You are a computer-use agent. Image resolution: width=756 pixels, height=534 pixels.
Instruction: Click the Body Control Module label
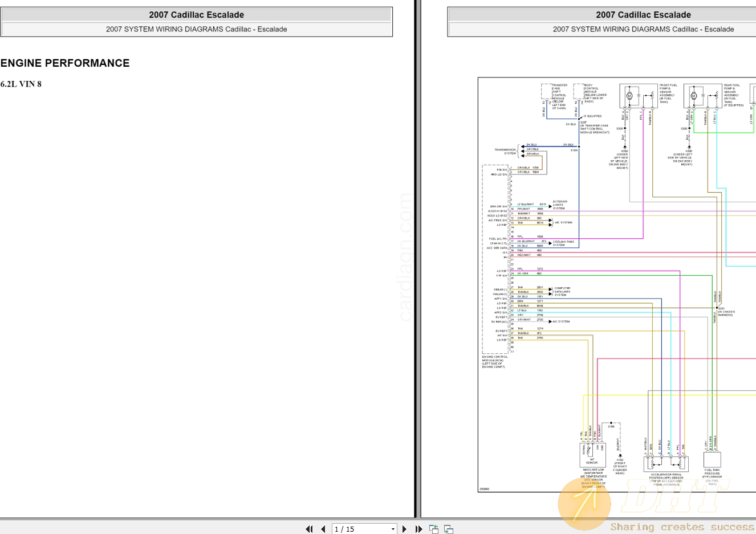click(595, 93)
